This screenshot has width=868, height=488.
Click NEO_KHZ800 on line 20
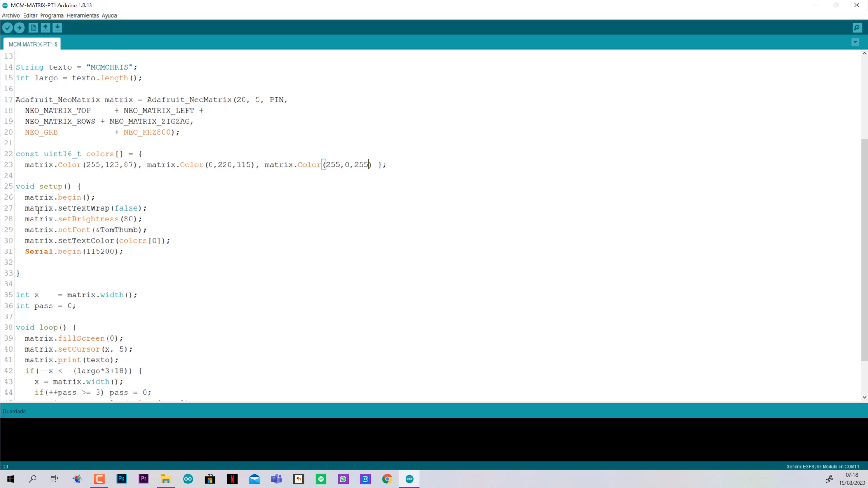pos(147,132)
